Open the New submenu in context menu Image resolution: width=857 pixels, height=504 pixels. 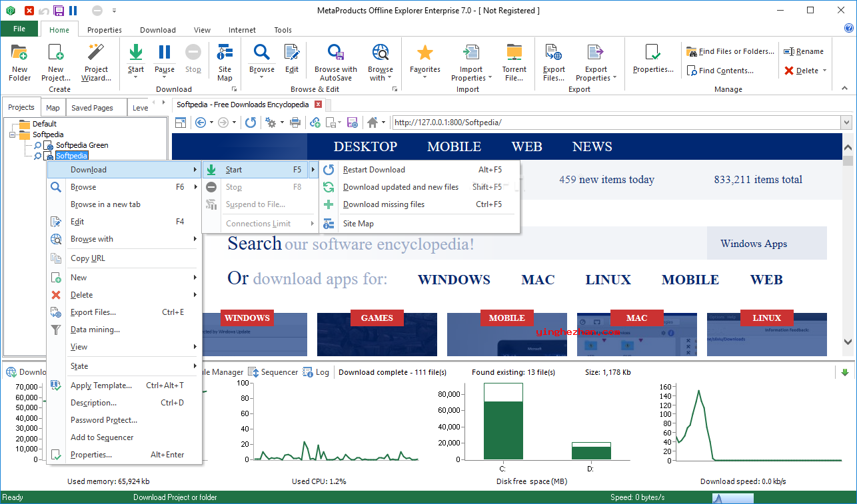pyautogui.click(x=124, y=278)
